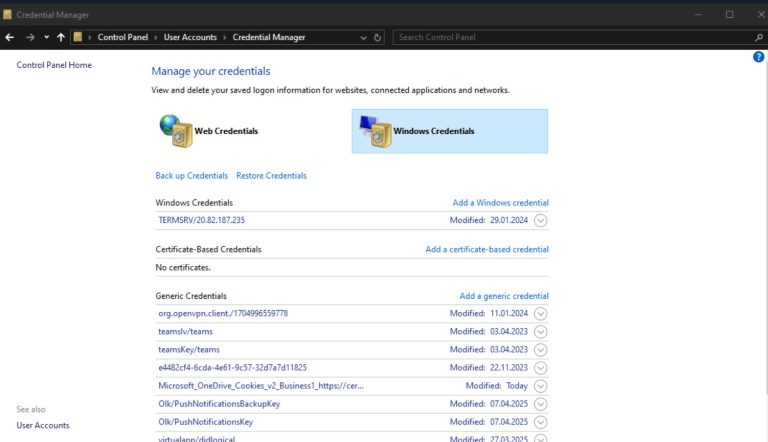Click Add a generic credential link
The height and width of the screenshot is (442, 768).
[504, 296]
